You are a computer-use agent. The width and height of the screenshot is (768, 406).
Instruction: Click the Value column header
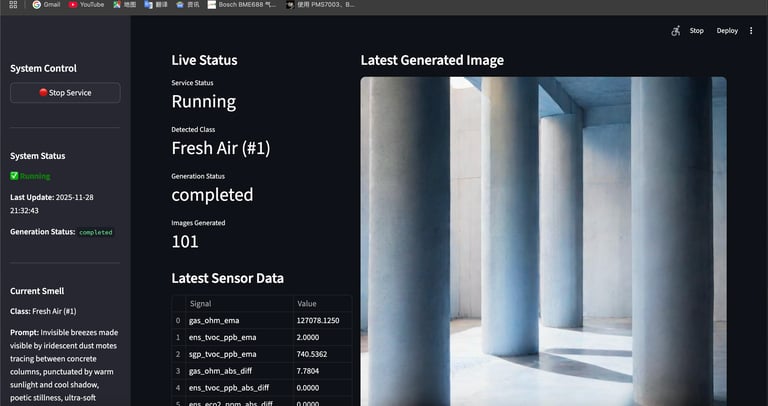click(322, 304)
